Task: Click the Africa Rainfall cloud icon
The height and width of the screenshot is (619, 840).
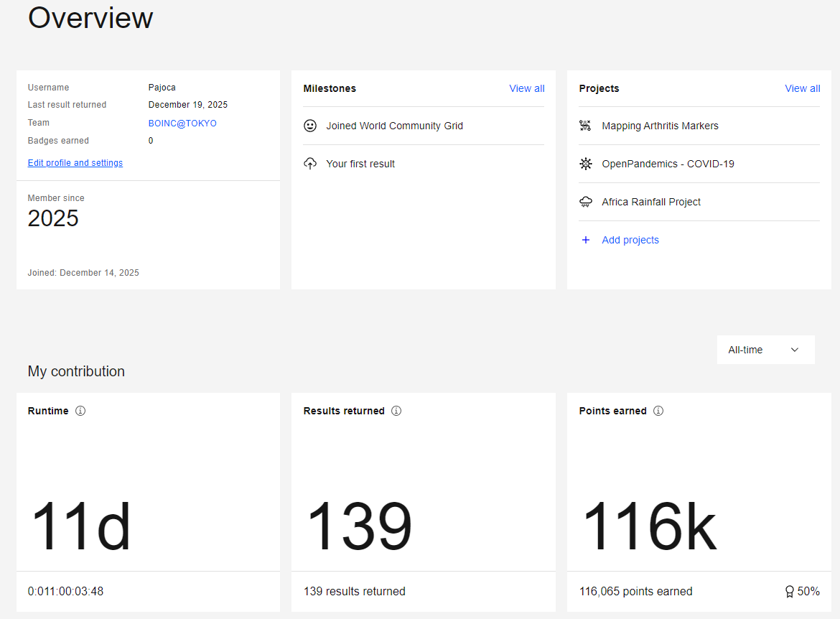Action: (x=585, y=202)
